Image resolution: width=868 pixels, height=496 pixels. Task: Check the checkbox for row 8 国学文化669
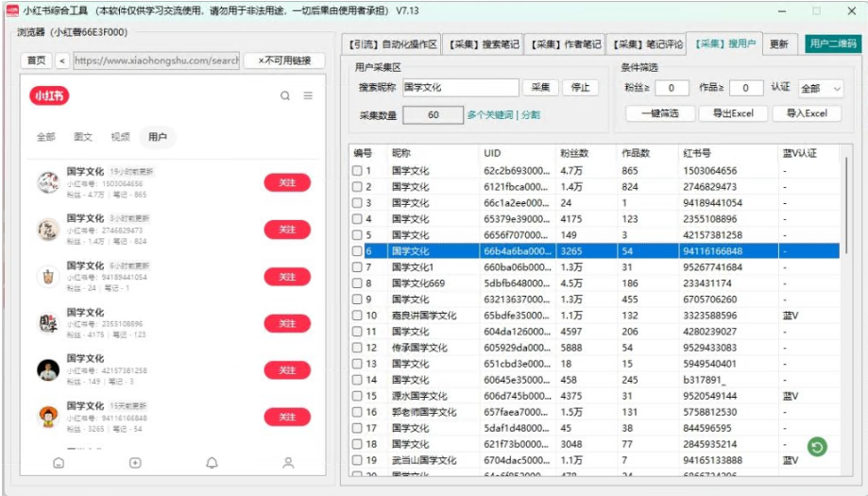(x=357, y=283)
